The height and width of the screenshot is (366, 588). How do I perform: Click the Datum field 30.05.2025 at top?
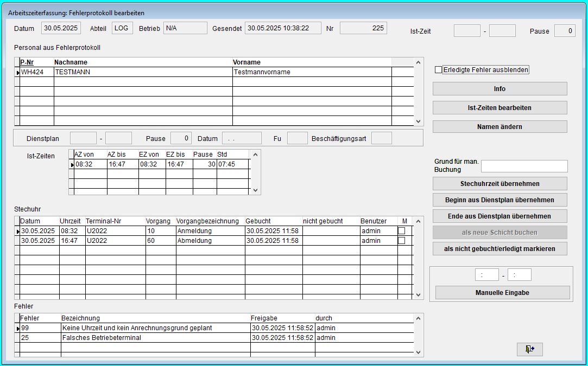[x=61, y=28]
